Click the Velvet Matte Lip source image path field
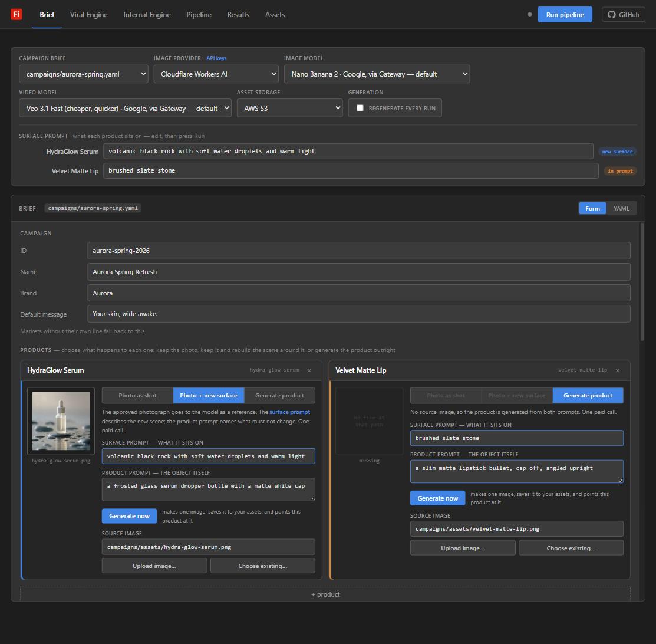This screenshot has width=656, height=644. tap(517, 529)
